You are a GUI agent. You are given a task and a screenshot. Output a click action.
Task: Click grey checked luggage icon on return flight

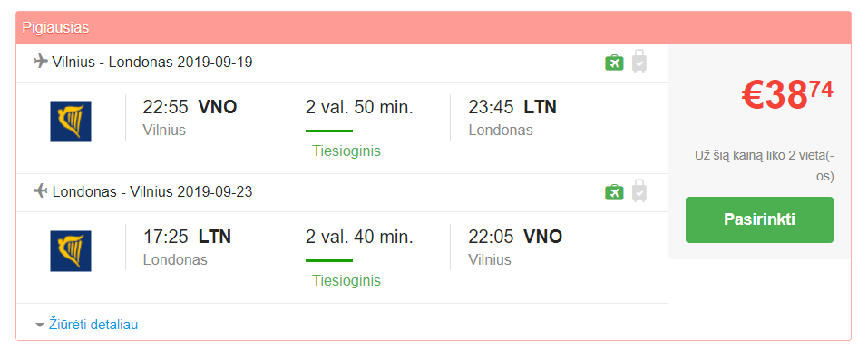pos(639,190)
